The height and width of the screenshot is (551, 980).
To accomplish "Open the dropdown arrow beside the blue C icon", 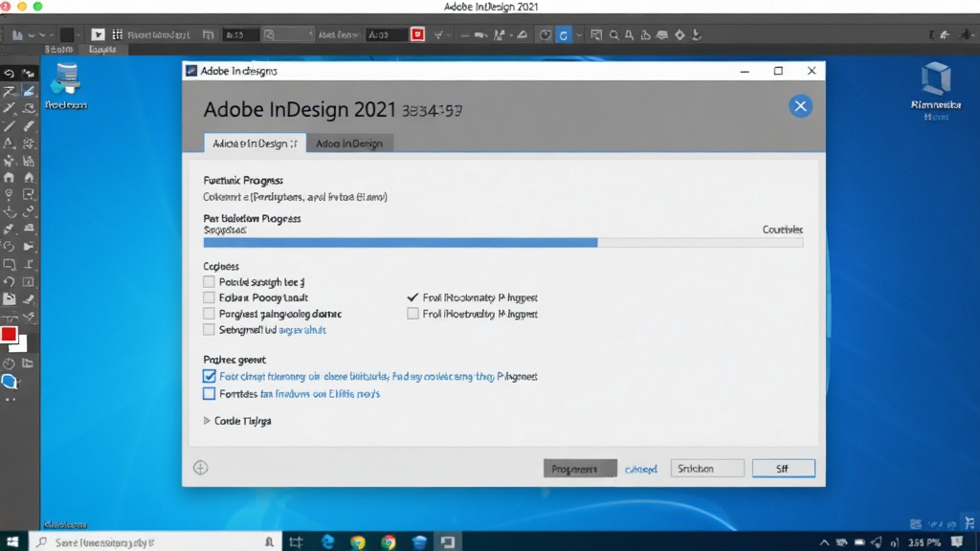I will click(579, 35).
